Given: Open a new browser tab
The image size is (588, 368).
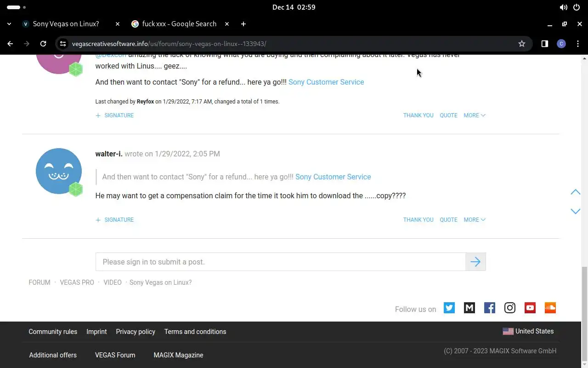Looking at the screenshot, I should [x=243, y=24].
